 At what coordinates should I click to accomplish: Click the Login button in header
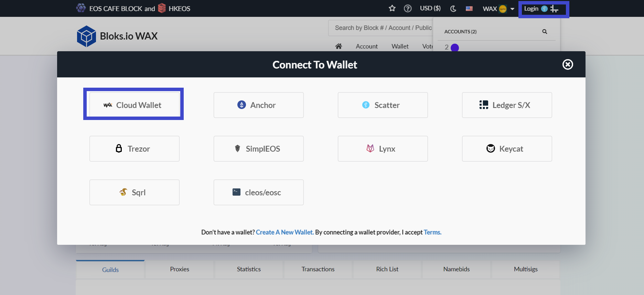pos(531,9)
